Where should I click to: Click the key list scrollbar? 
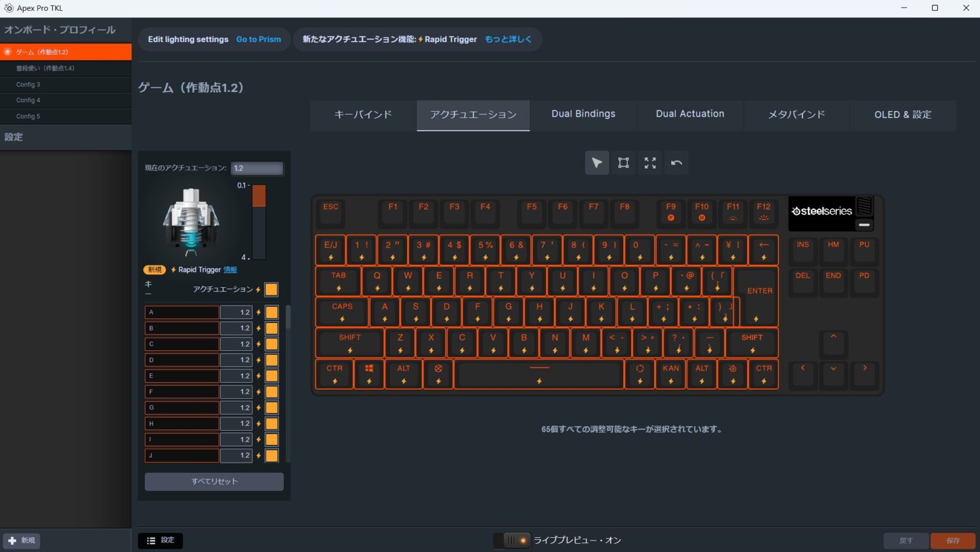(288, 317)
